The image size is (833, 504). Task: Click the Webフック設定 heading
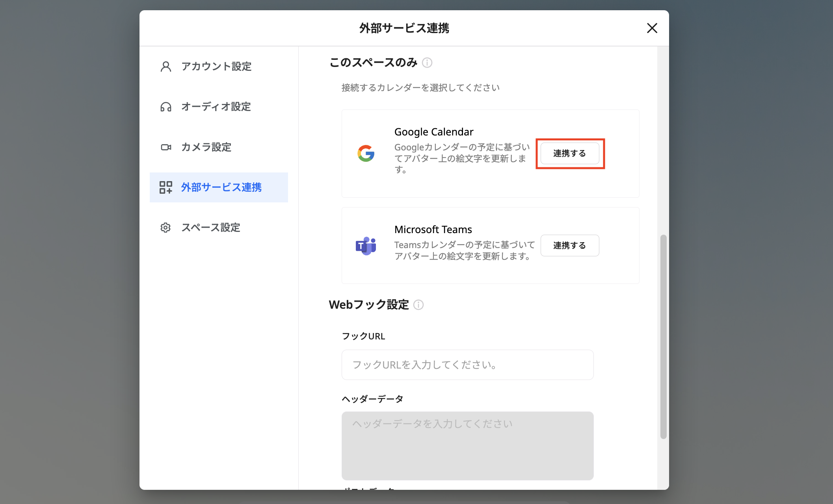(369, 305)
